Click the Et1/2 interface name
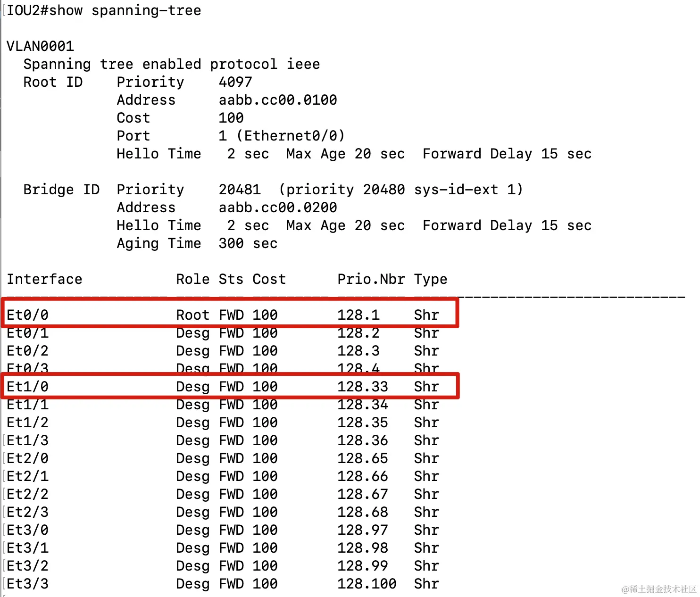 (27, 423)
